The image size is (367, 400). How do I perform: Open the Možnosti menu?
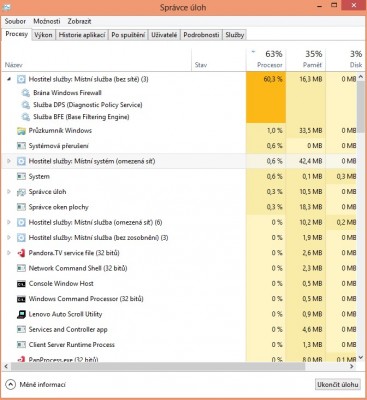pyautogui.click(x=47, y=21)
